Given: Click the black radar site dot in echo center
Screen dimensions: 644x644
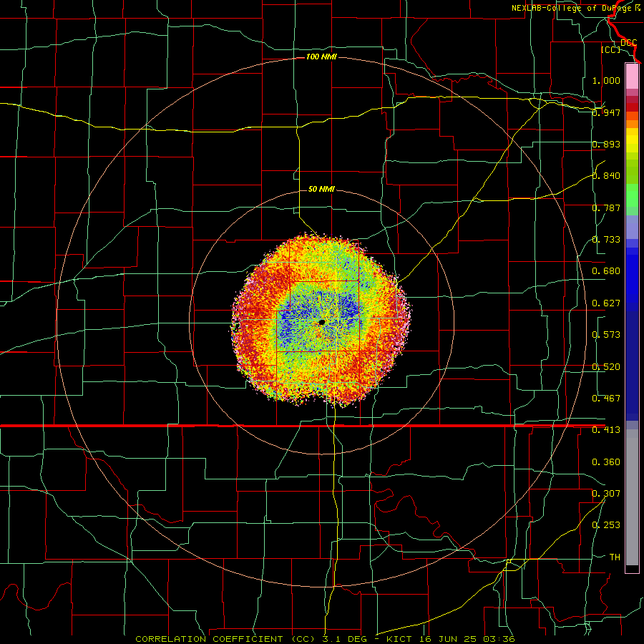Looking at the screenshot, I should coord(321,323).
